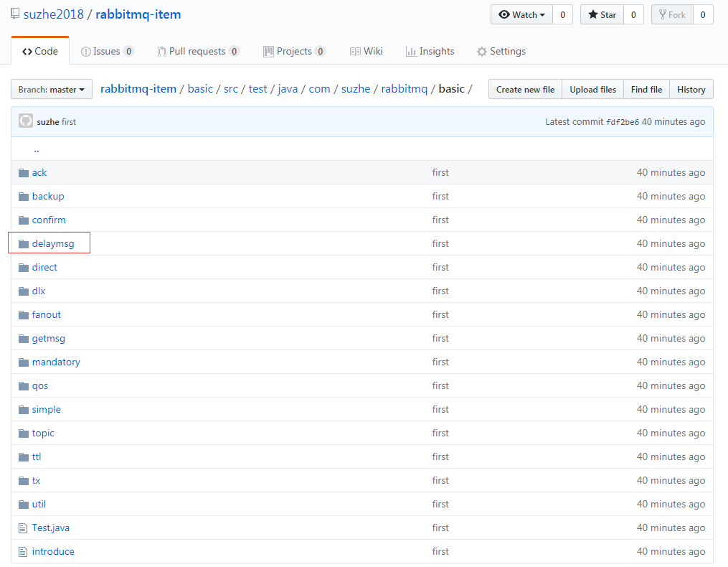Click the Star icon to star the repo
Screen dimensions: 728x567
(595, 14)
